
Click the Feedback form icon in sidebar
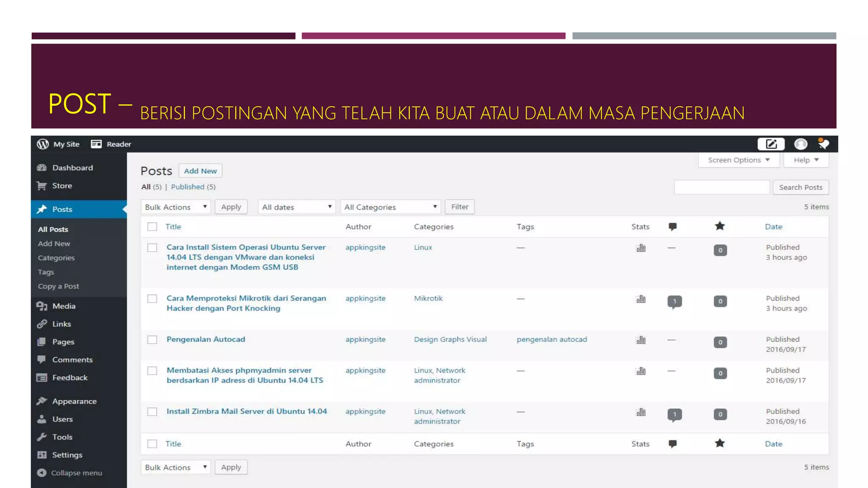click(x=42, y=377)
